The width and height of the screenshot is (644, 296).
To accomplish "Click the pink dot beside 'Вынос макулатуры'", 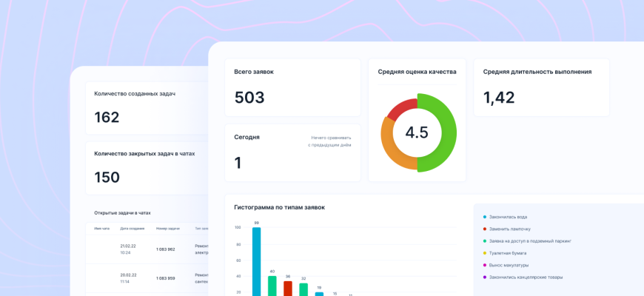I will (x=485, y=265).
